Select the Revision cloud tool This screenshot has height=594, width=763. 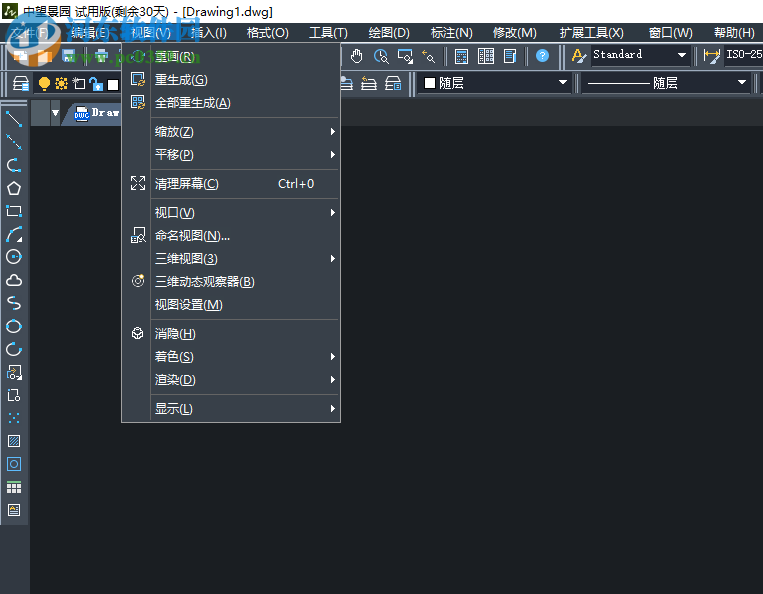[x=14, y=280]
